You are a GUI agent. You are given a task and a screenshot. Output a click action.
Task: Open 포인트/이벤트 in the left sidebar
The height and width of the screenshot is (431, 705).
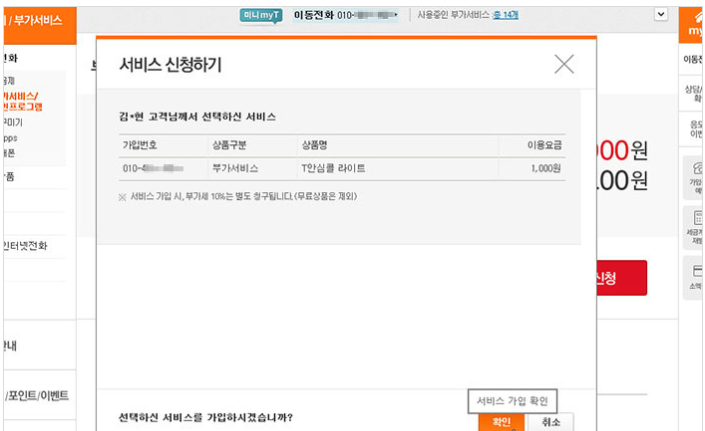click(x=37, y=395)
